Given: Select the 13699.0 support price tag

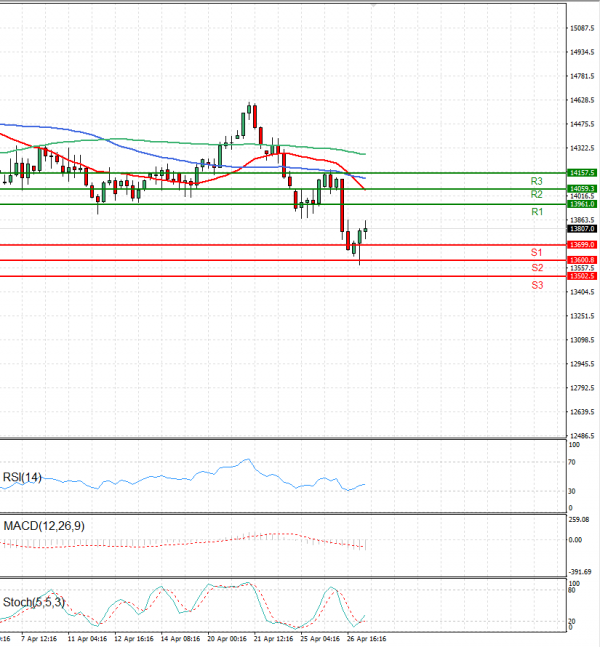Looking at the screenshot, I should pos(582,245).
